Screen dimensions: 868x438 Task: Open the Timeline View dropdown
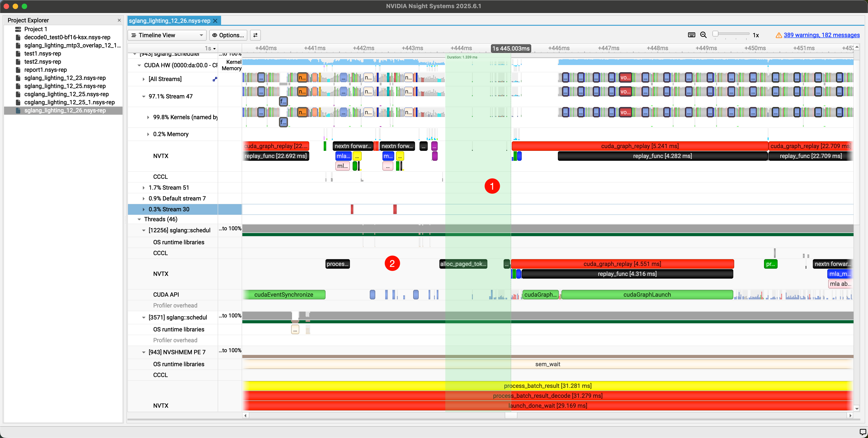(x=167, y=35)
